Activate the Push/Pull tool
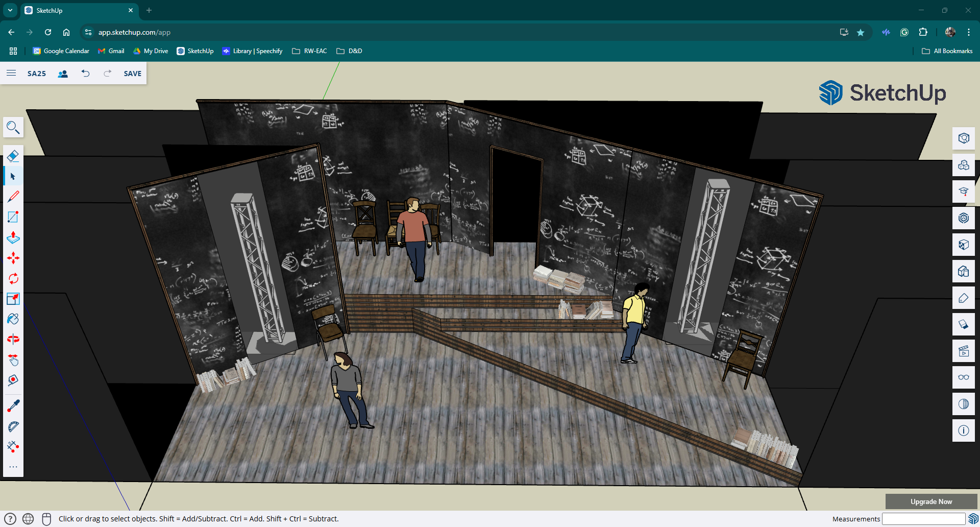 tap(13, 237)
